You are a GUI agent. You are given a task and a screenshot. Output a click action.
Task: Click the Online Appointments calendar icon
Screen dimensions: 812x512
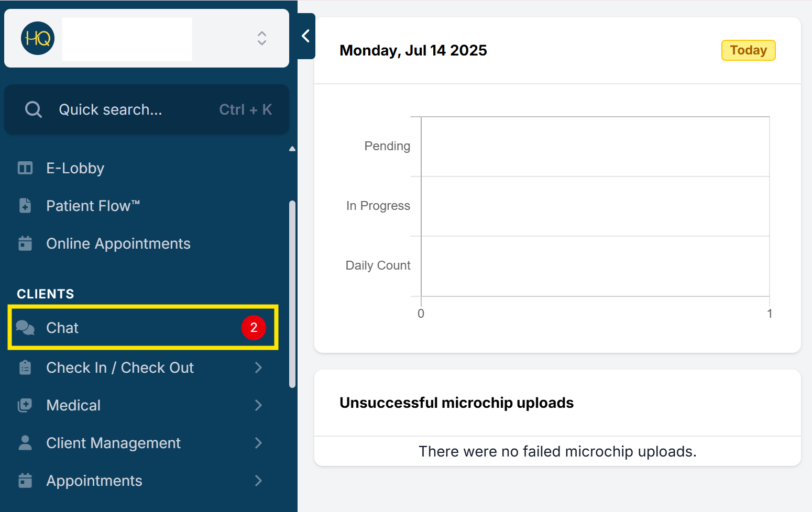coord(25,243)
